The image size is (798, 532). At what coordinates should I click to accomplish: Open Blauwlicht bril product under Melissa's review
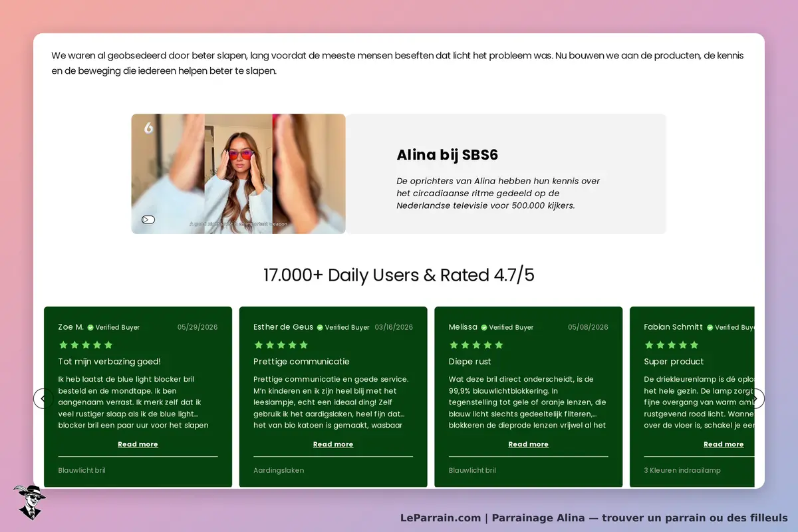tap(472, 470)
